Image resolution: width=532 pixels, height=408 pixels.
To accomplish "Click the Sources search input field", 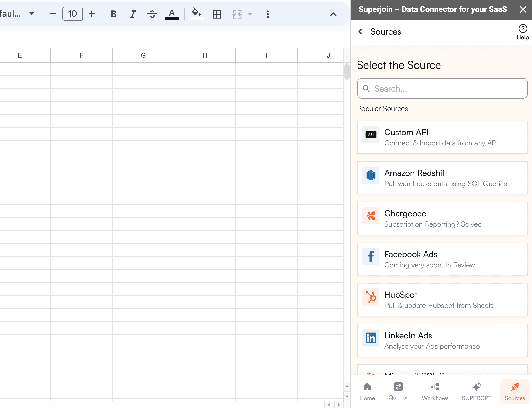I will tap(442, 88).
